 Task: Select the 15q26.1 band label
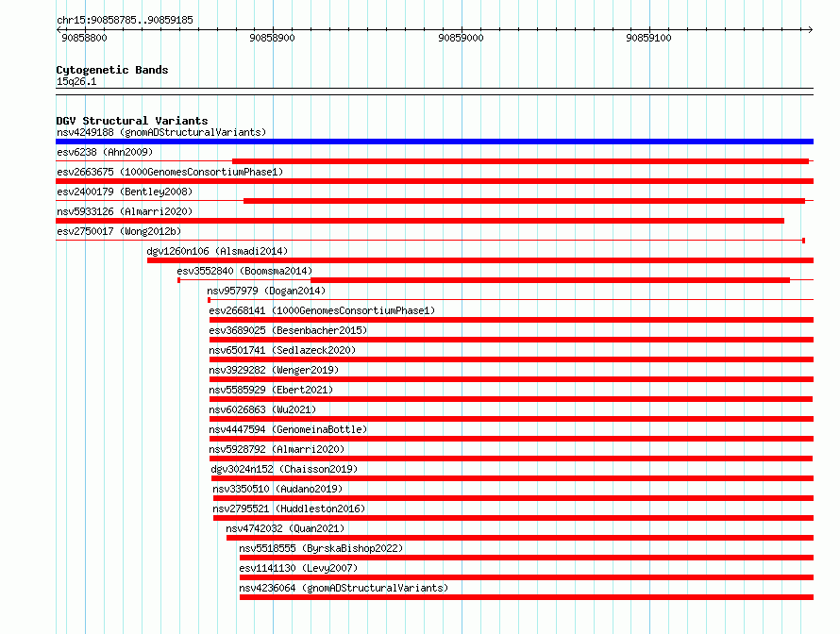[x=76, y=81]
